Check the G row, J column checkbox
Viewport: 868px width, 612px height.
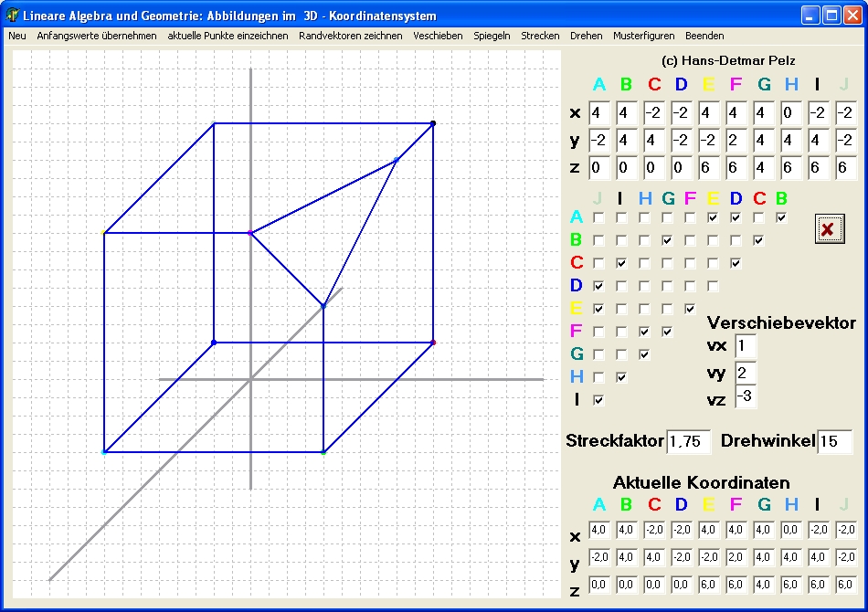click(x=598, y=354)
